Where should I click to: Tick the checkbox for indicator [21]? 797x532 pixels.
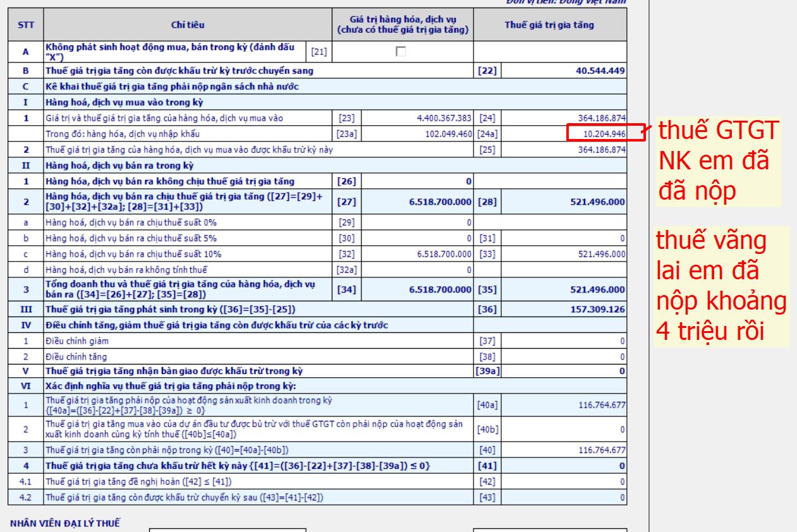tap(399, 52)
